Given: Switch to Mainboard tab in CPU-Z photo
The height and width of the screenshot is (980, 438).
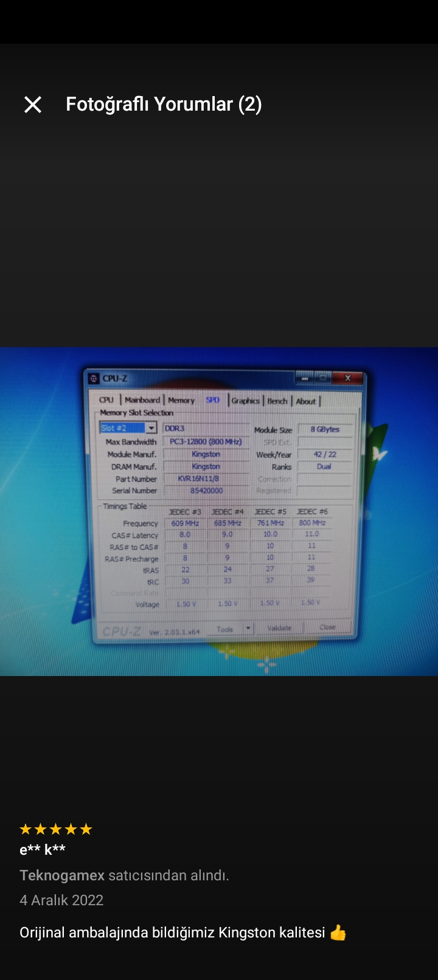Looking at the screenshot, I should tap(142, 400).
